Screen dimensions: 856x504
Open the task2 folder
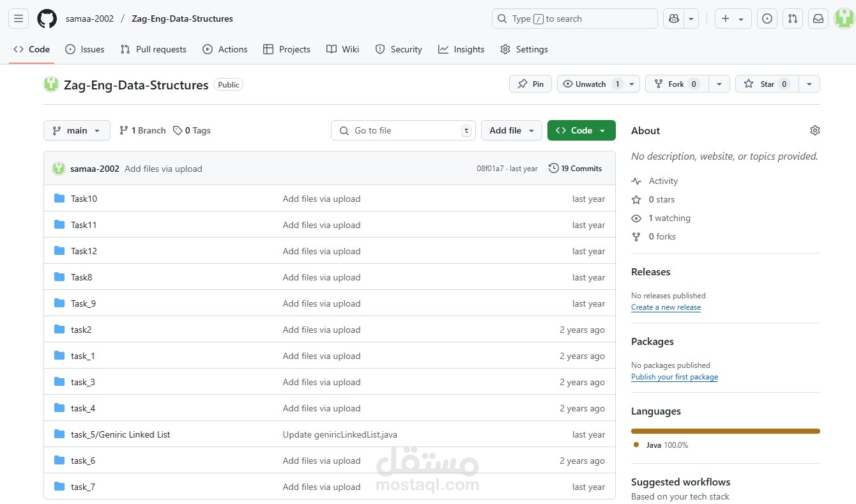(81, 330)
